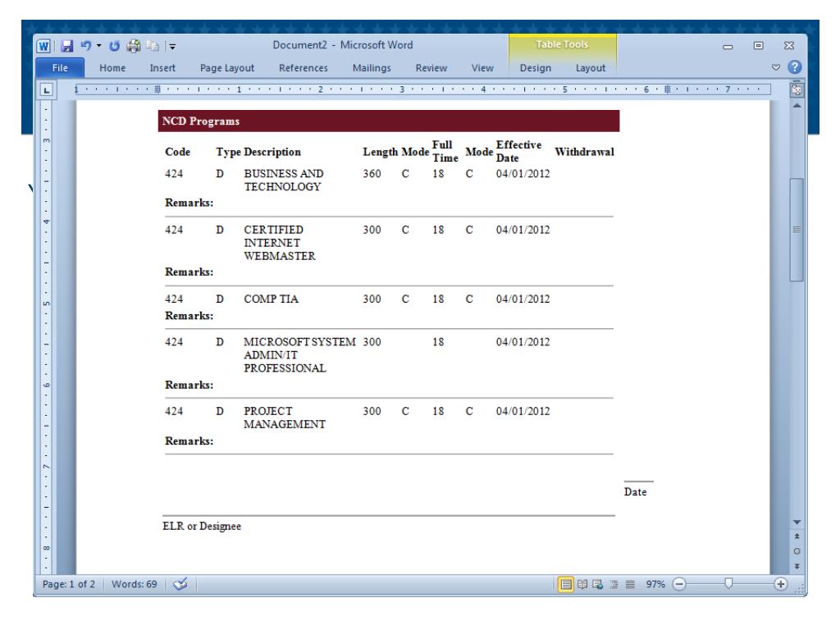This screenshot has height=630, width=840.
Task: Click the zoom slider handle
Action: [728, 583]
